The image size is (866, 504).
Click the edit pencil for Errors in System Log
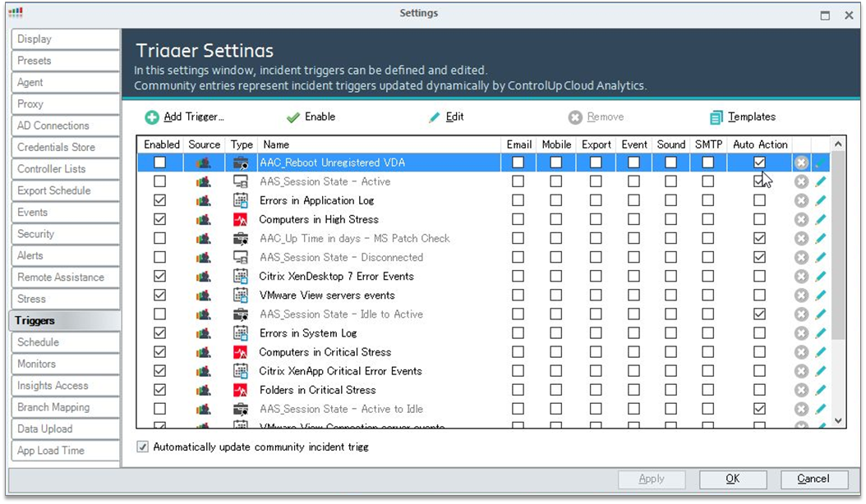821,333
